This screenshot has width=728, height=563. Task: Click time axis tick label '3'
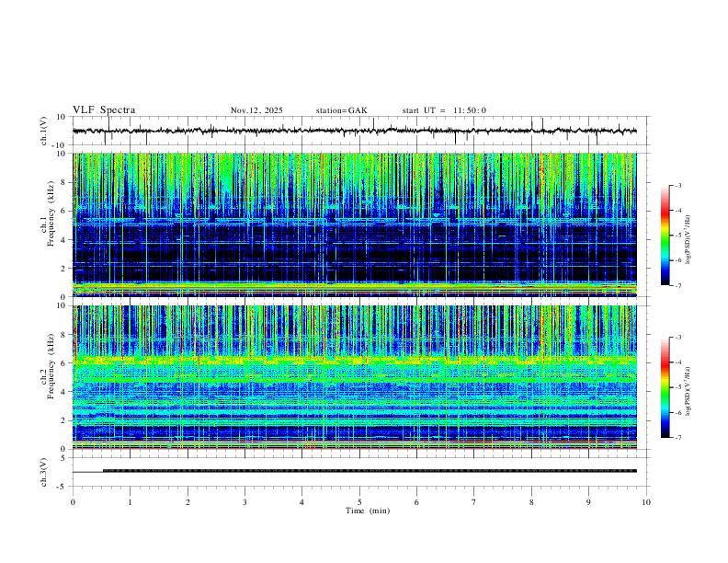pos(245,502)
